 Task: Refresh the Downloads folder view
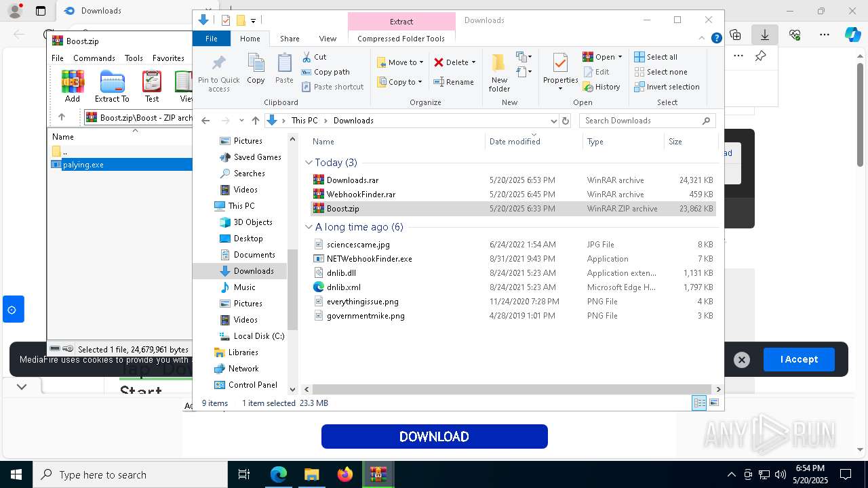(x=565, y=121)
